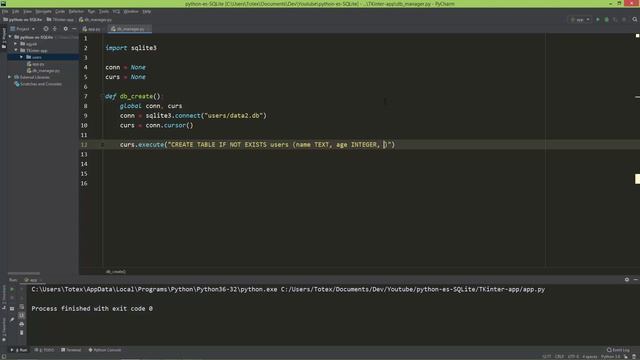Click the collapse all icon in Project panel
Image resolution: width=640 pixels, height=360 pixels.
(x=55, y=29)
